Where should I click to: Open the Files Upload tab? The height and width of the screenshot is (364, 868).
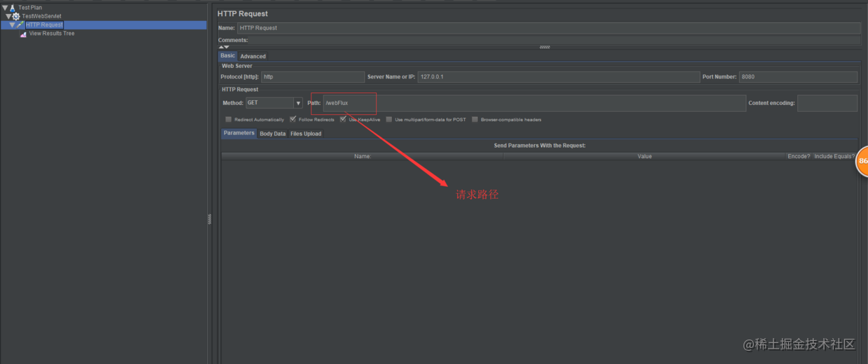click(306, 134)
